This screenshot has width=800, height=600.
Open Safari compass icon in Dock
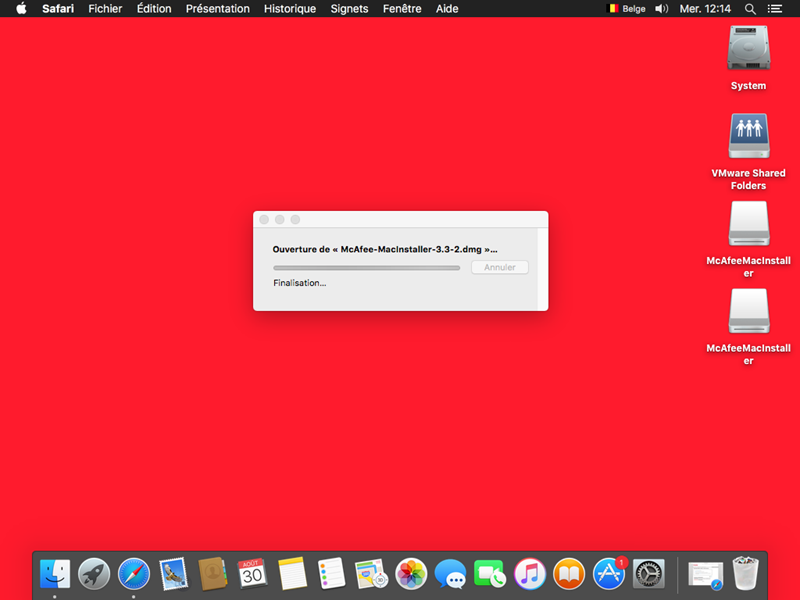134,573
